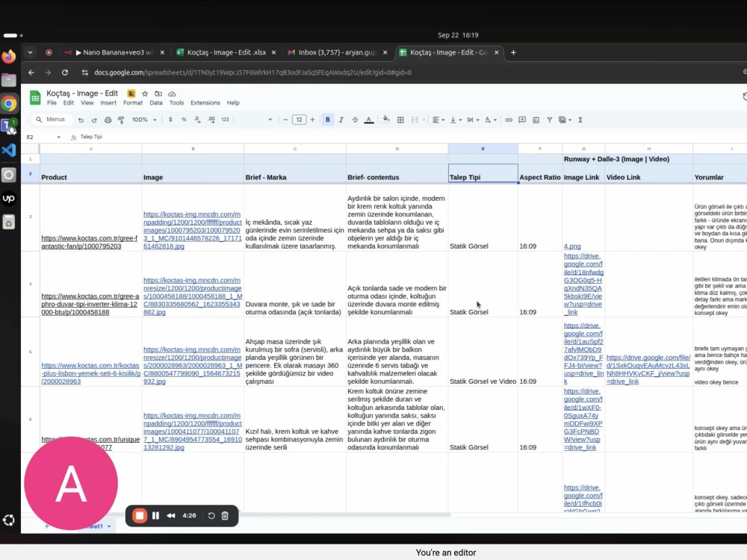This screenshot has width=747, height=560.
Task: Print the spreadsheet with the printer icon
Action: 108,120
